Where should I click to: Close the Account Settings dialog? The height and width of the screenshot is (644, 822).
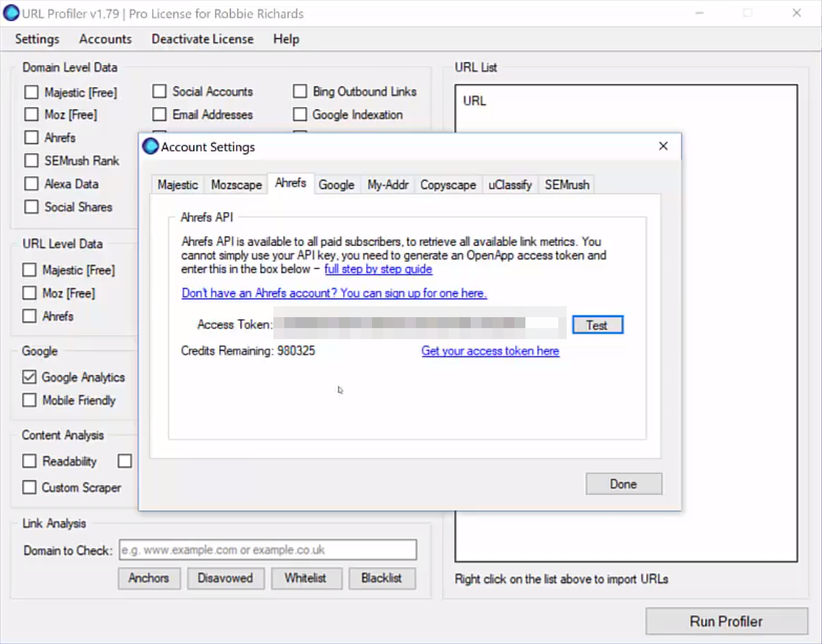(x=663, y=146)
